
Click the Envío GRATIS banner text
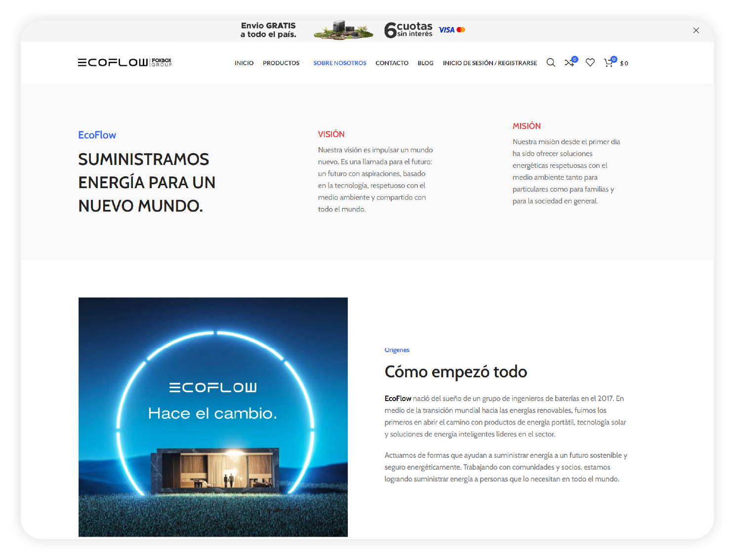268,30
